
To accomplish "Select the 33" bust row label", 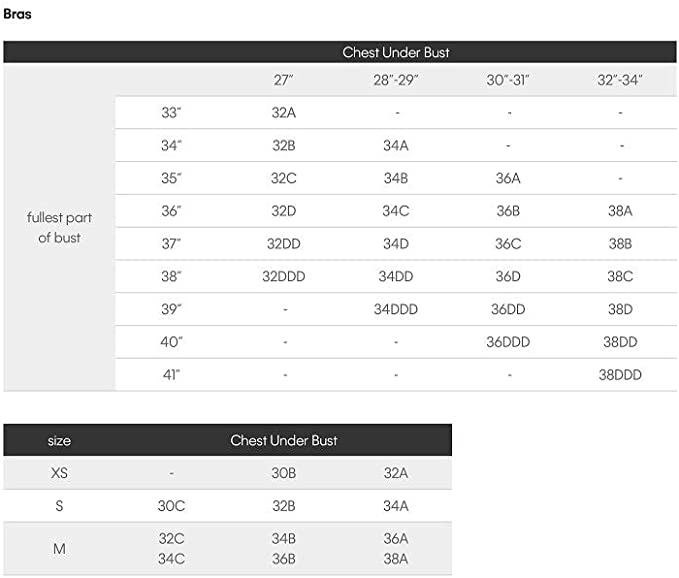I will pos(172,113).
